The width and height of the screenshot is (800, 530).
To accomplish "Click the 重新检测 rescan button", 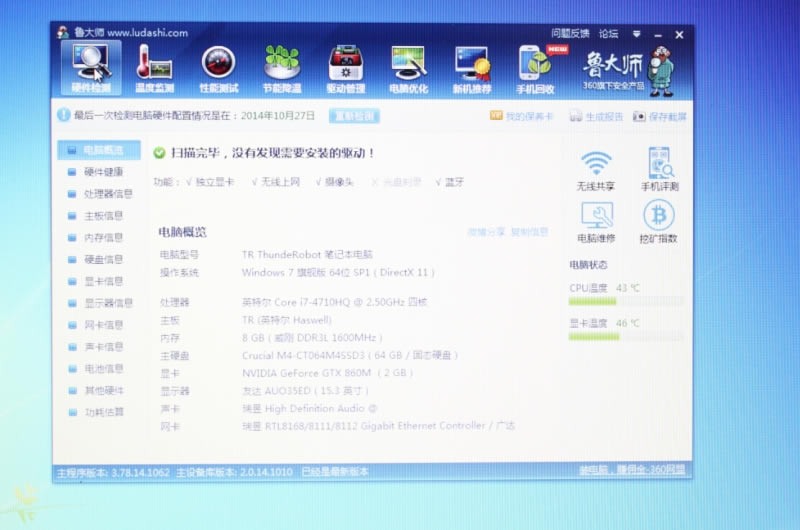I will (x=354, y=116).
